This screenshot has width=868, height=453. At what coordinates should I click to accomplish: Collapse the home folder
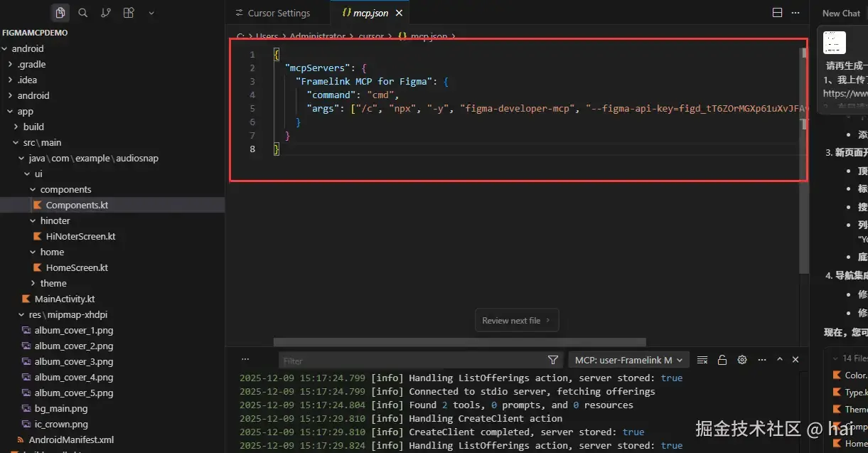(52, 252)
